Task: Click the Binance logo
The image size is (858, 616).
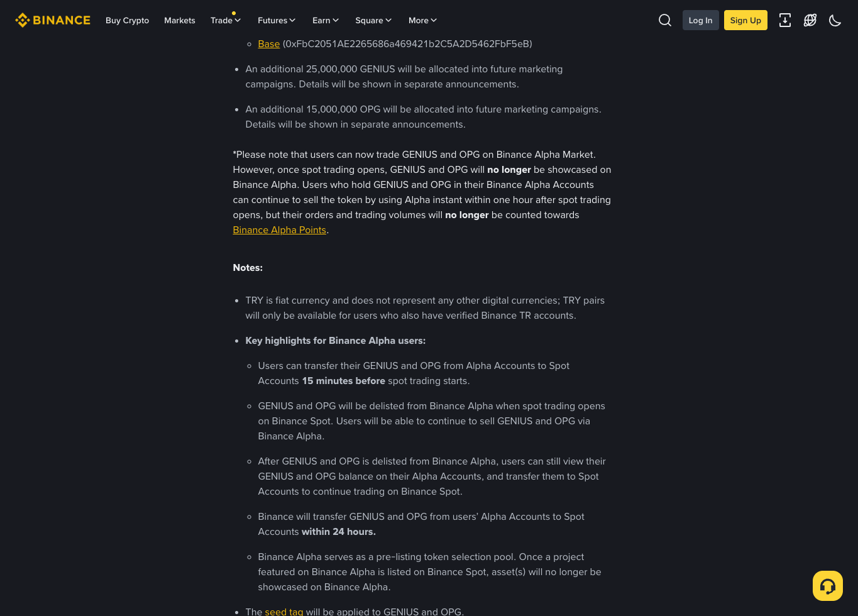Action: [53, 20]
